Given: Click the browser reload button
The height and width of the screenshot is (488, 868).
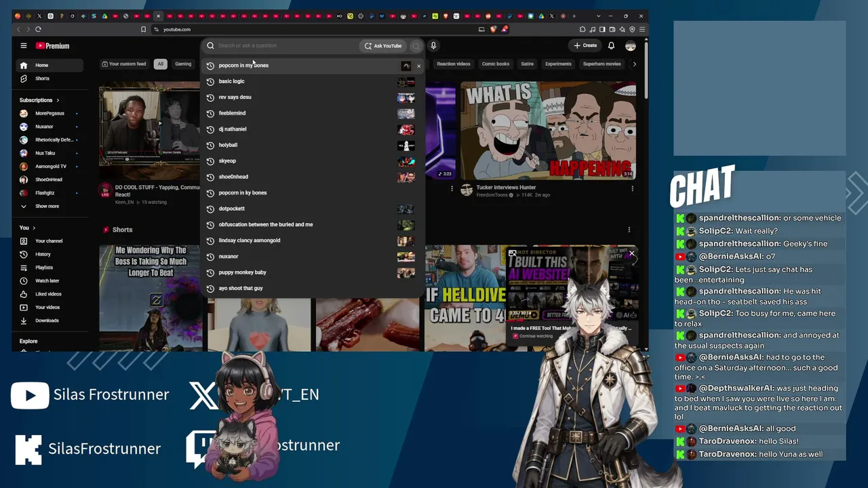Looking at the screenshot, I should [x=38, y=29].
